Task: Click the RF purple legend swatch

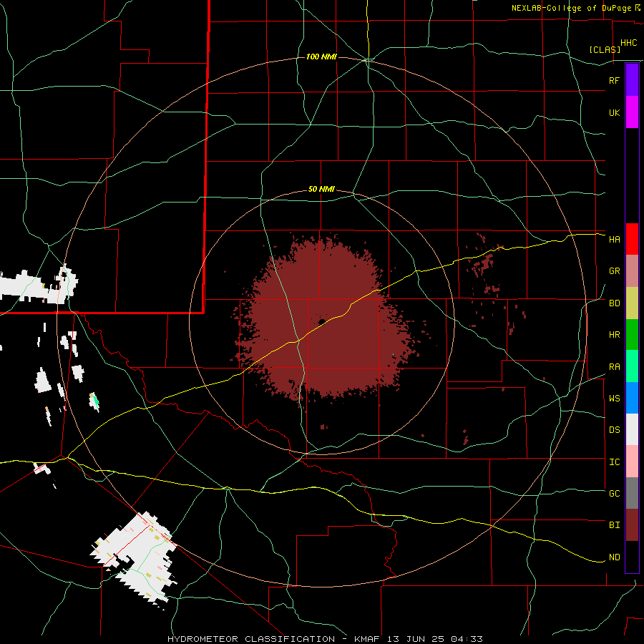Action: (632, 79)
